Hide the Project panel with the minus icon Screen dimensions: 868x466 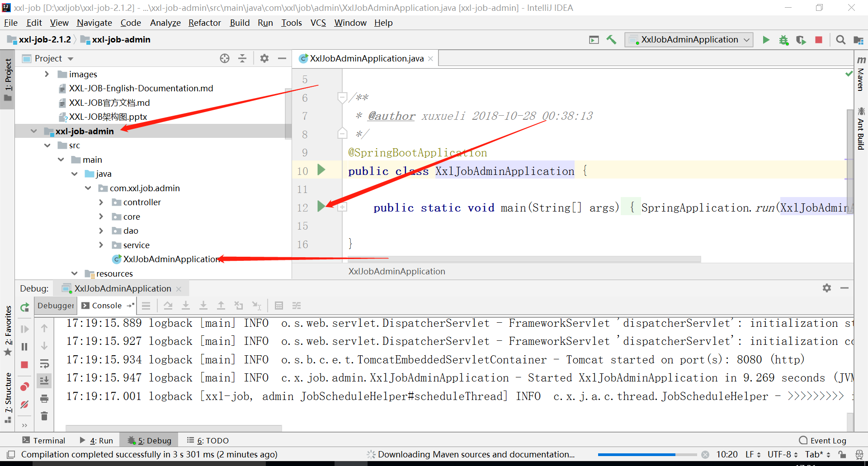tap(282, 58)
